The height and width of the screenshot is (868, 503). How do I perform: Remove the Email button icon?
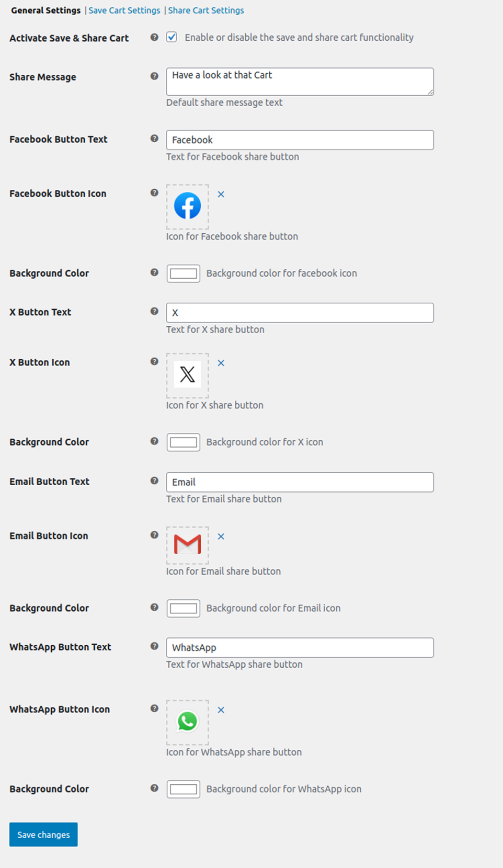click(x=221, y=536)
